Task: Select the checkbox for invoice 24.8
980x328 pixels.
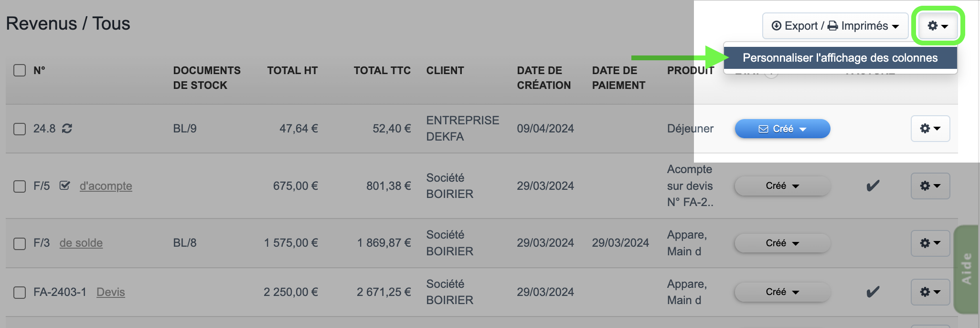Action: pyautogui.click(x=20, y=129)
